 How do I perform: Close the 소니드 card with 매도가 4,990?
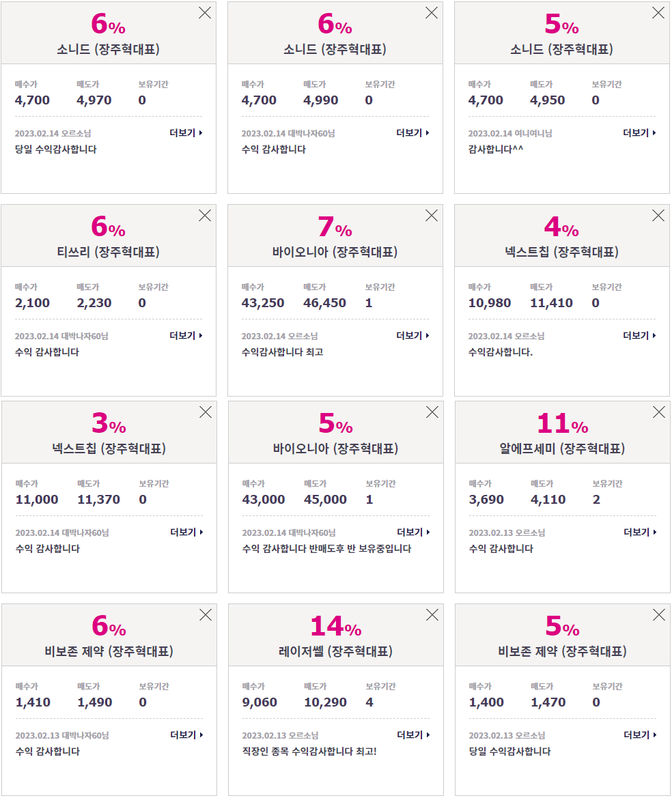pos(431,13)
